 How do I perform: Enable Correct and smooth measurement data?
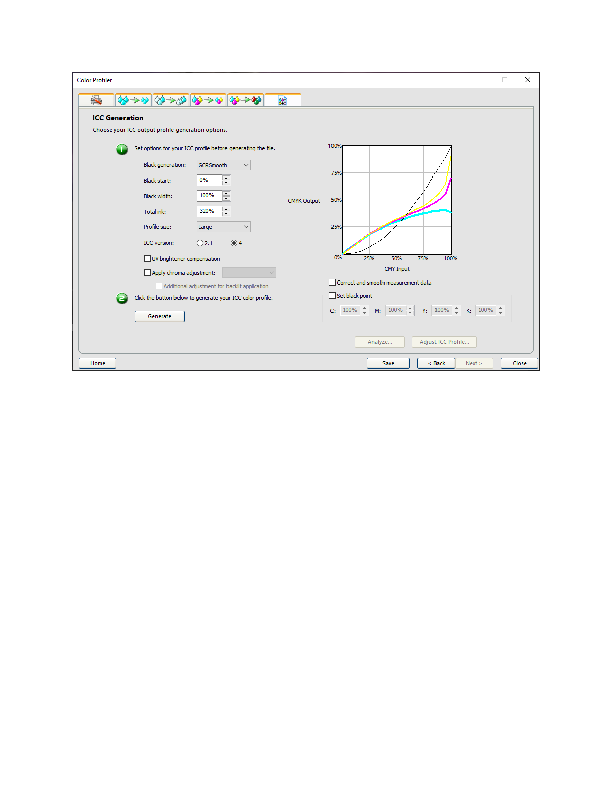(x=332, y=282)
